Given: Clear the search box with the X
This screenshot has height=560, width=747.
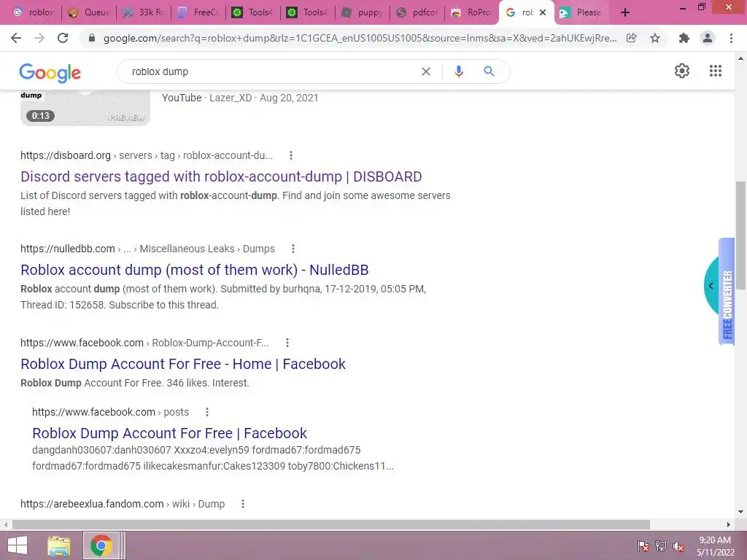Looking at the screenshot, I should coord(426,71).
